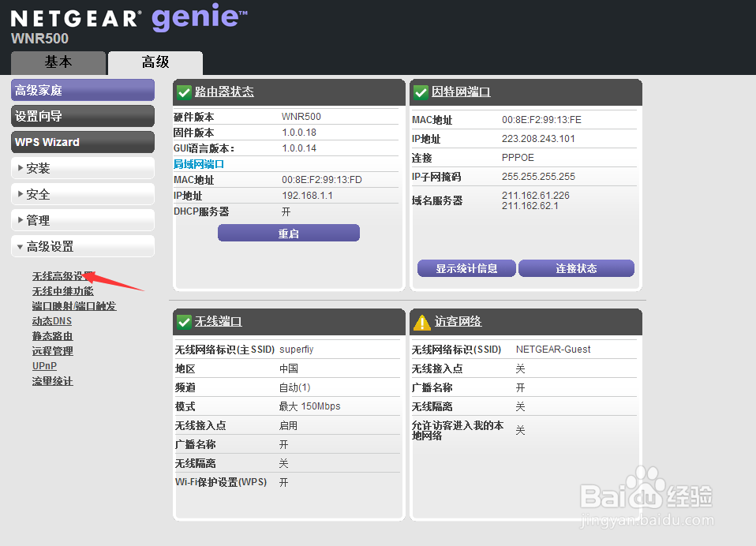Image resolution: width=756 pixels, height=546 pixels.
Task: Expand the 安全 section
Action: click(83, 194)
